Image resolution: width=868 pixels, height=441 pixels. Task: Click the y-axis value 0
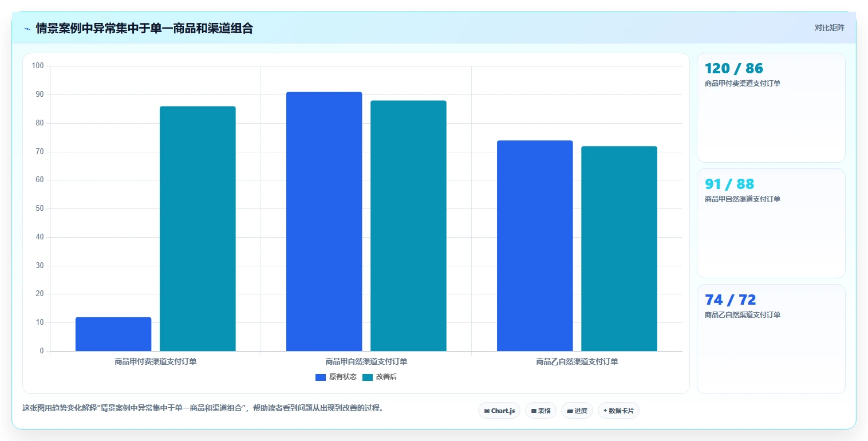click(42, 351)
